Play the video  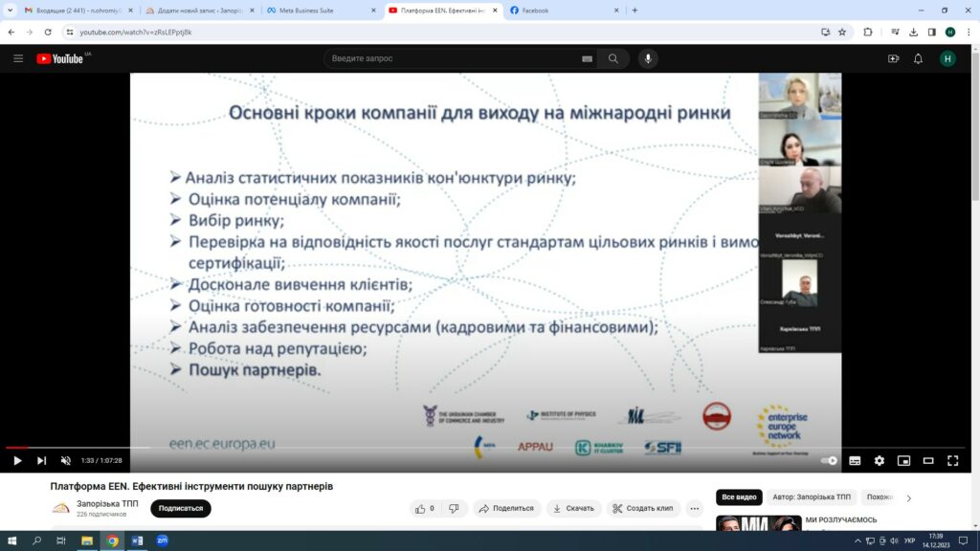pyautogui.click(x=17, y=461)
